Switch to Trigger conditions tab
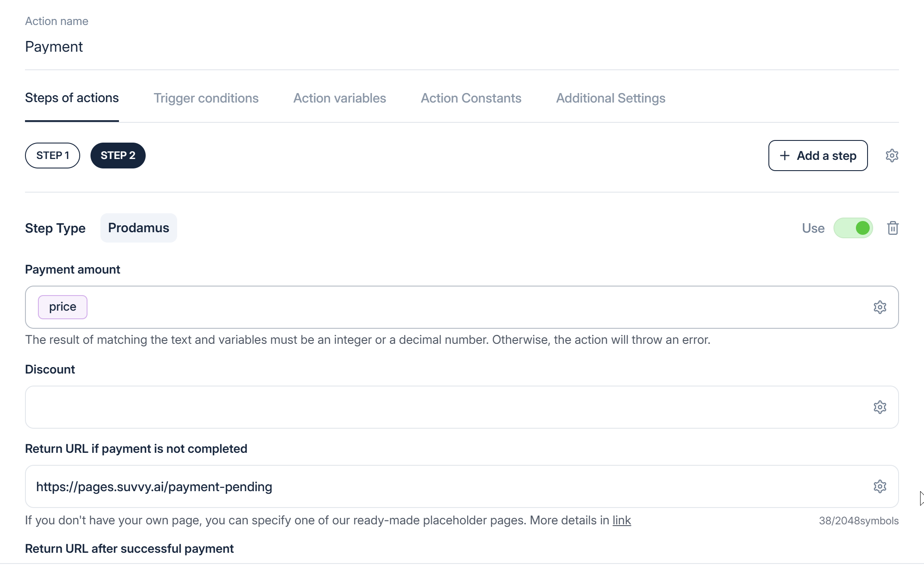Screen dimensions: 924x570 (206, 98)
